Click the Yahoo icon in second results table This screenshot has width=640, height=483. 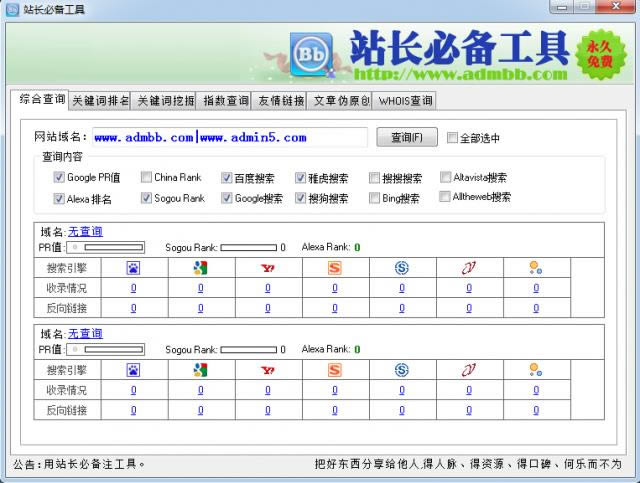(x=267, y=369)
